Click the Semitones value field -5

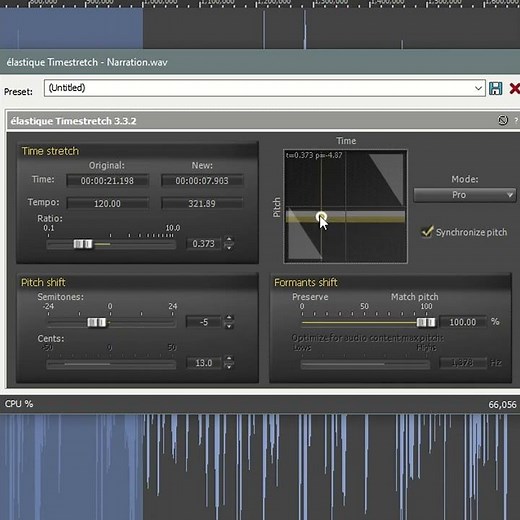204,322
